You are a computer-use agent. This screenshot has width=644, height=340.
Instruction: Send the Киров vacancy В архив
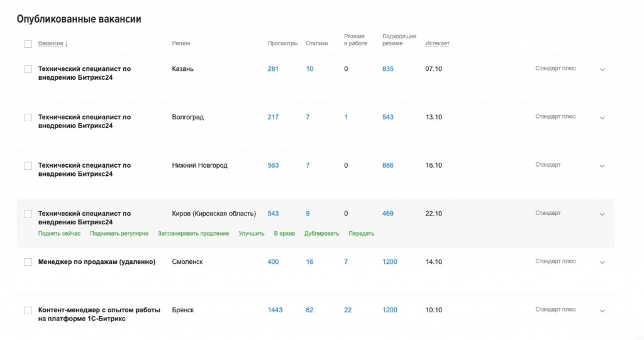coord(284,234)
